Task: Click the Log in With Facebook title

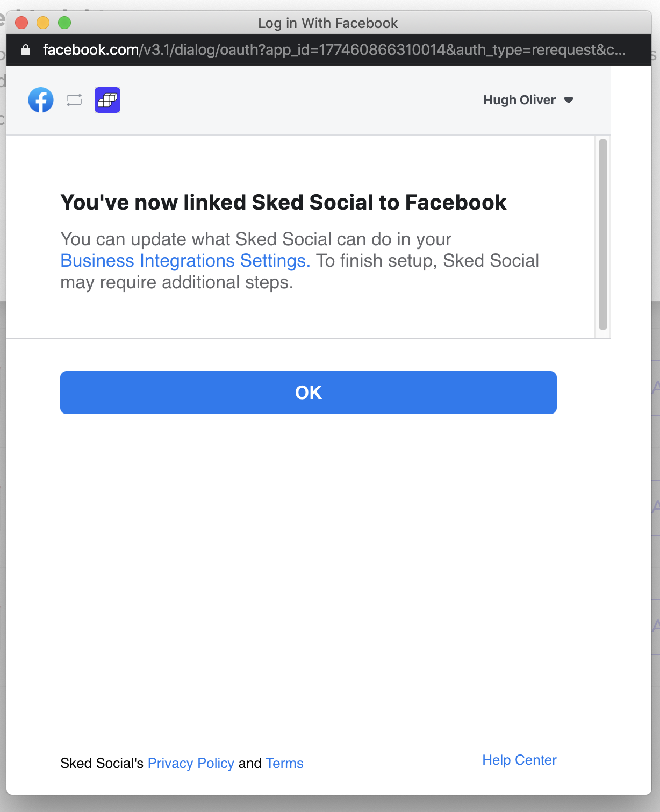Action: tap(328, 23)
